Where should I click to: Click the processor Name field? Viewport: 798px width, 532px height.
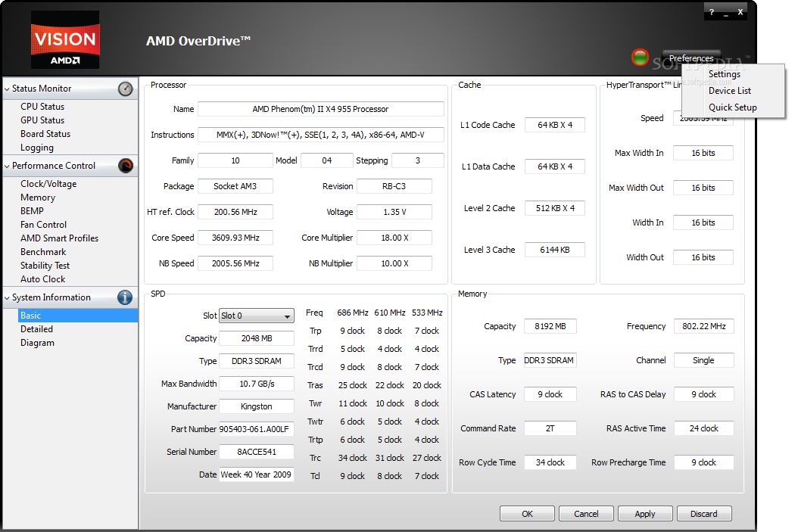[x=320, y=109]
